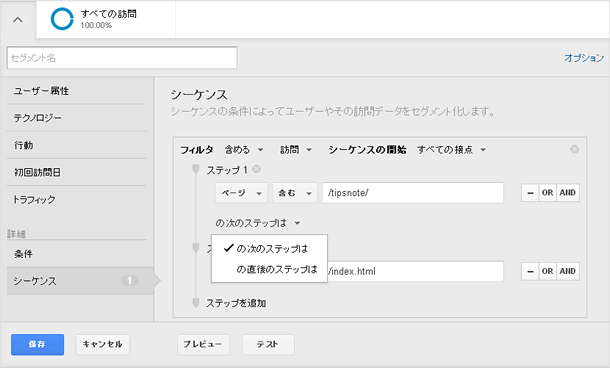
Task: Select the トラフィック sidebar tab
Action: click(77, 200)
